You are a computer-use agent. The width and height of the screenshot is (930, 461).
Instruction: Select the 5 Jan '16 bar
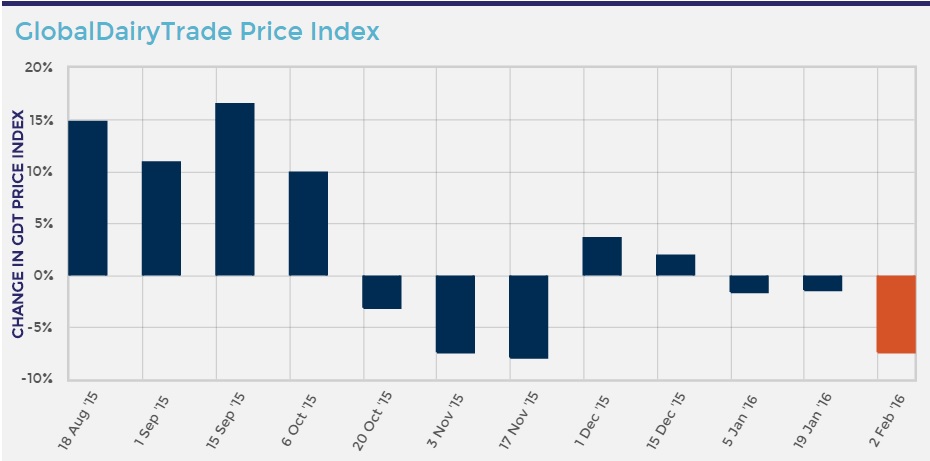click(749, 284)
